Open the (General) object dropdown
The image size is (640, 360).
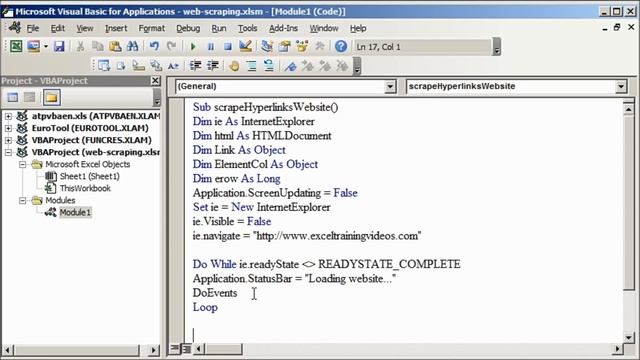pos(390,86)
